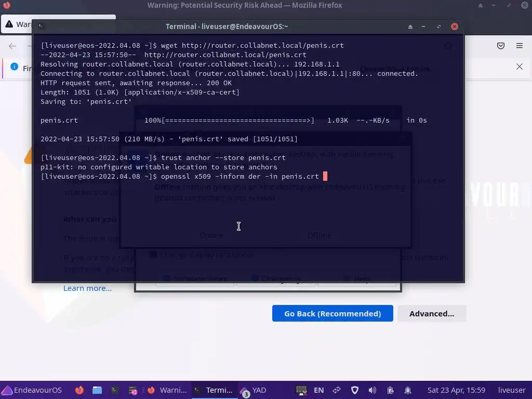Roll up the terminal window with arrow button

coord(410,26)
